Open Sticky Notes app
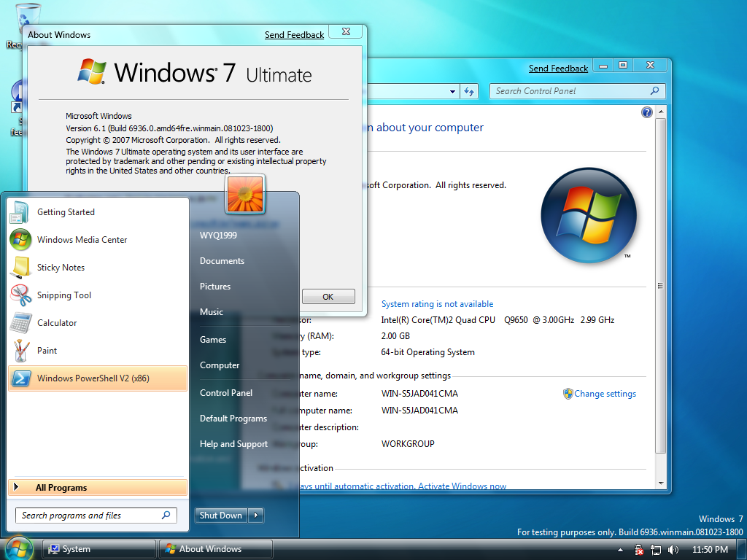 [x=98, y=267]
